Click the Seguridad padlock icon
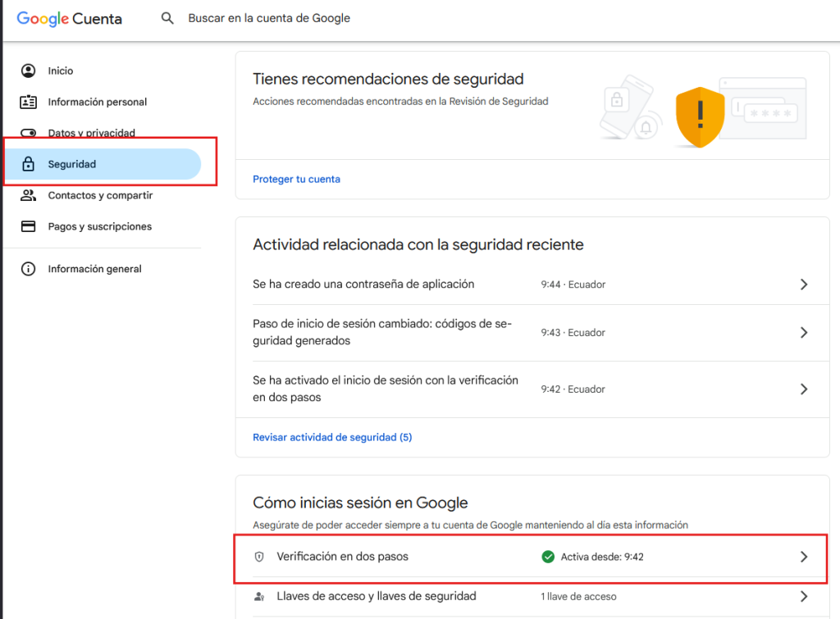 [x=29, y=164]
